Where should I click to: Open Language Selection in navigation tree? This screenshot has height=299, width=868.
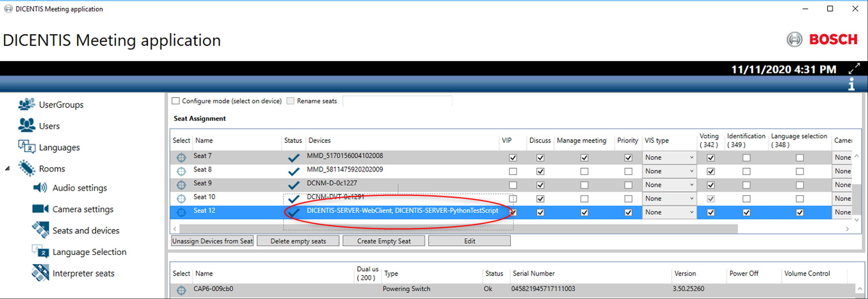[x=89, y=252]
